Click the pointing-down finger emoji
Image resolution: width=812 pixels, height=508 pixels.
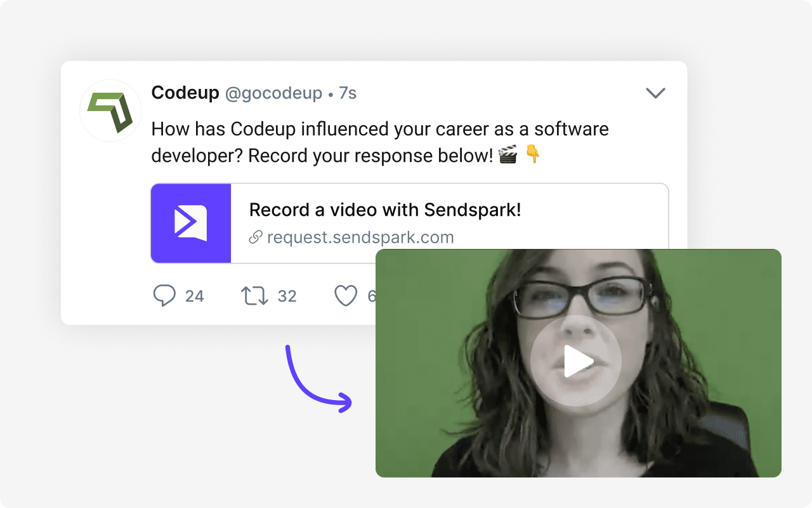click(532, 154)
